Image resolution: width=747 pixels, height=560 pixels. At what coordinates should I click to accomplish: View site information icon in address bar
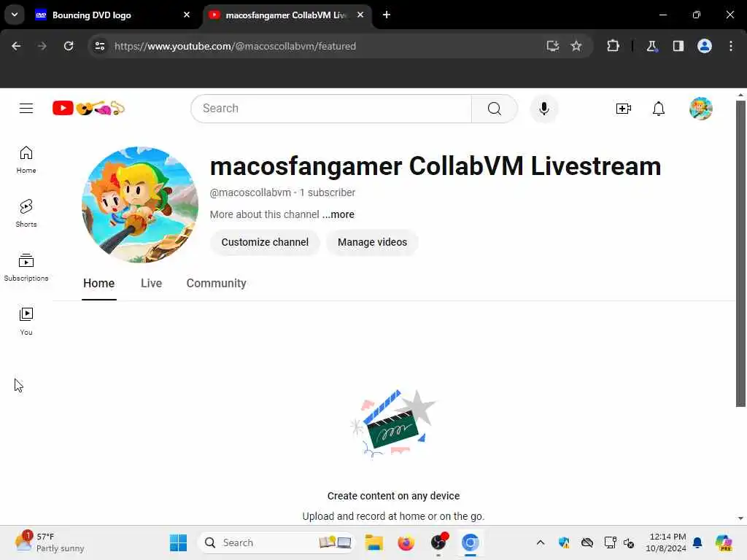99,46
